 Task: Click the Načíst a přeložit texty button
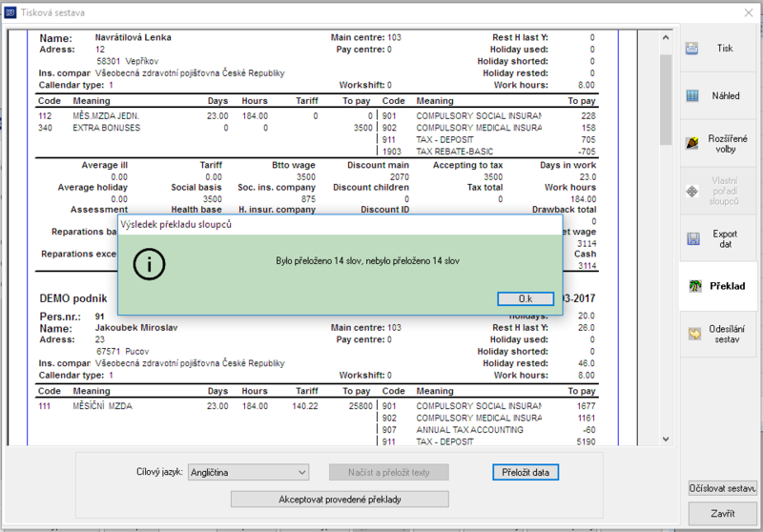(389, 472)
